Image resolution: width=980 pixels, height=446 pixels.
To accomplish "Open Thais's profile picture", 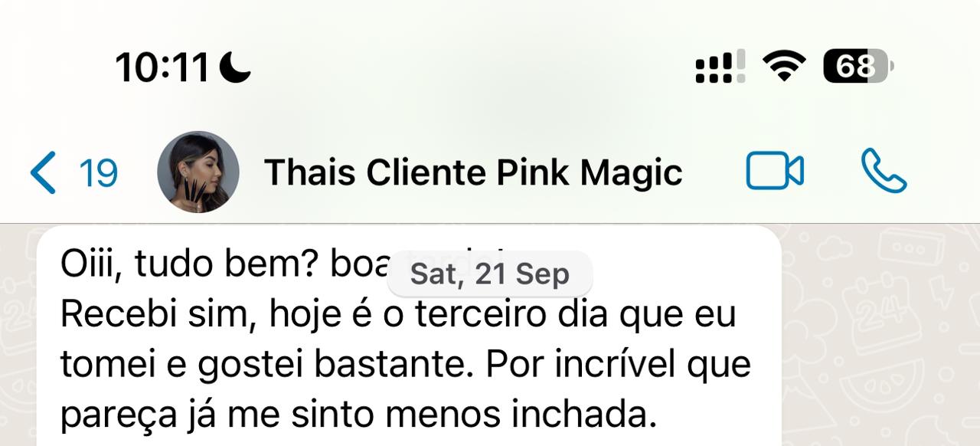I will pos(198,172).
